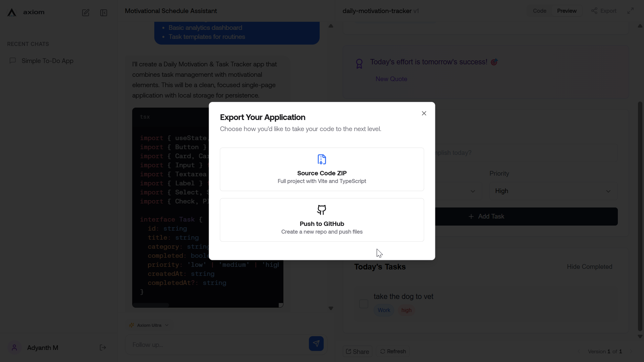644x362 pixels.
Task: Click the New Quote button
Action: pyautogui.click(x=391, y=79)
